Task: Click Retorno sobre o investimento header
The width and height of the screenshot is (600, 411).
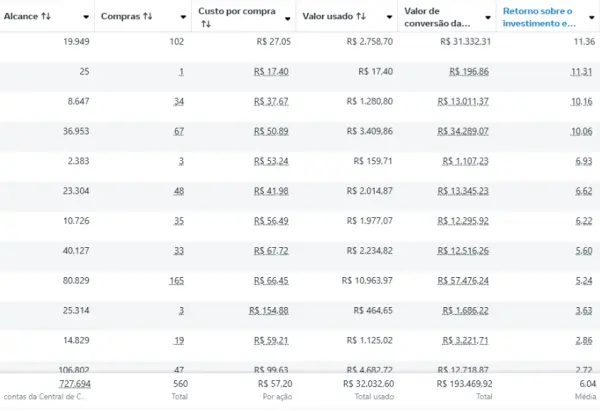Action: coord(539,17)
